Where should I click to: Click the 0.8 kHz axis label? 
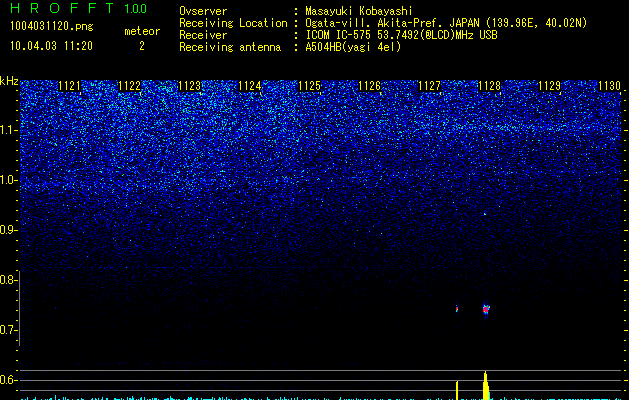[x=8, y=280]
